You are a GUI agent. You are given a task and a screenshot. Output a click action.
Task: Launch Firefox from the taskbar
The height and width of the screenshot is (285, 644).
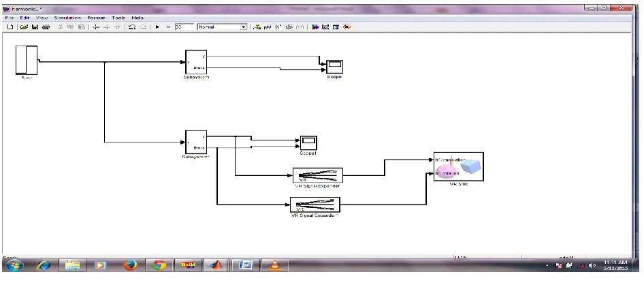tap(130, 266)
